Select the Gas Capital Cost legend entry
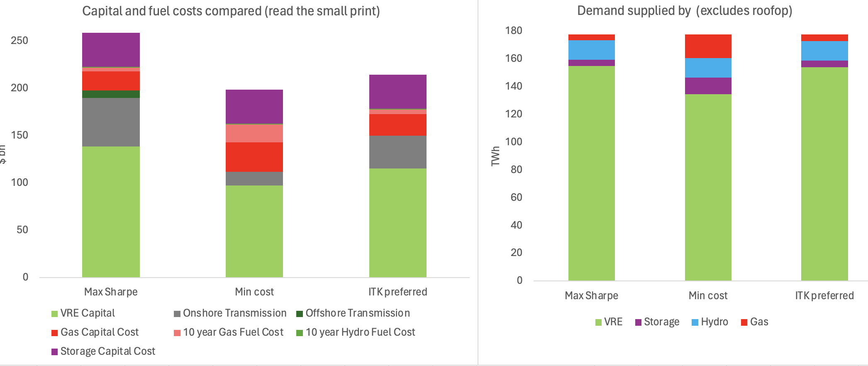The image size is (868, 366). tap(95, 332)
